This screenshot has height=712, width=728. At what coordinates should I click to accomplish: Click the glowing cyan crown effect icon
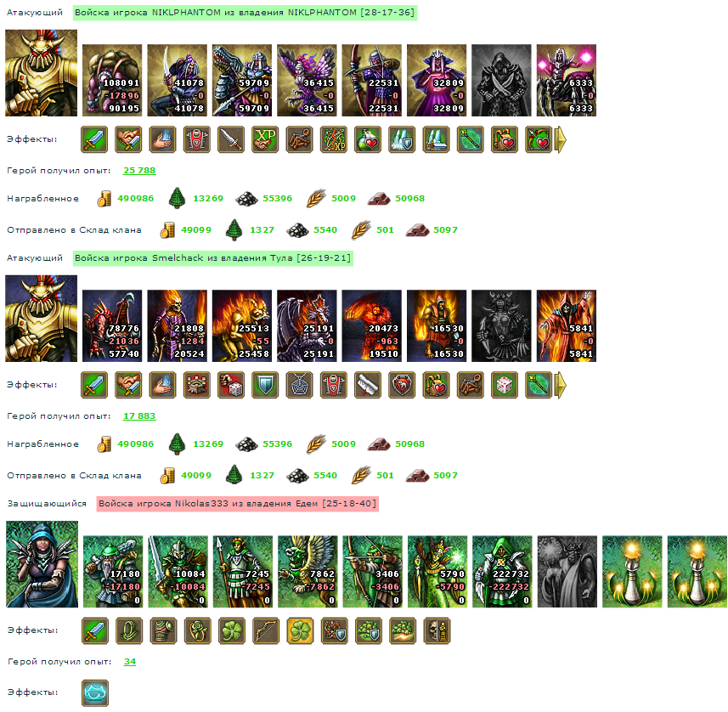coord(95,692)
